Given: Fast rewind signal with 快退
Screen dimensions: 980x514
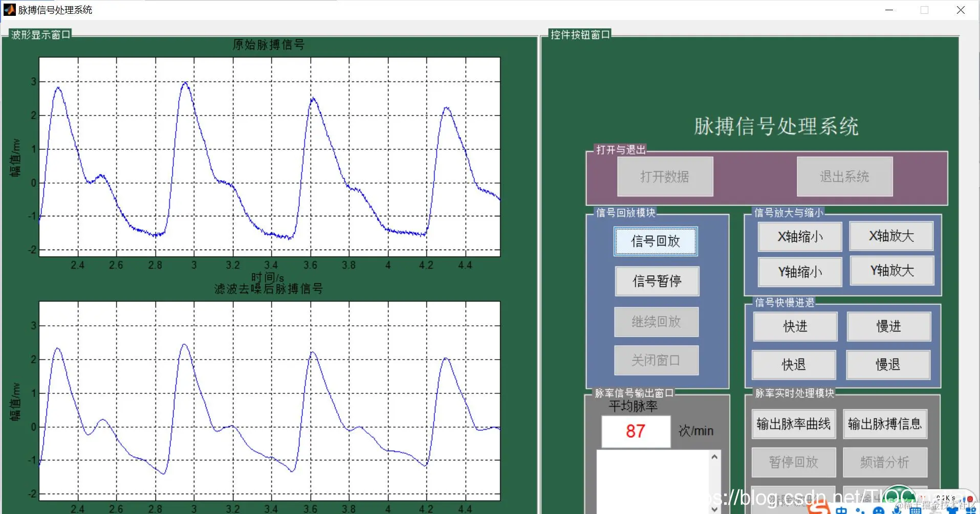Looking at the screenshot, I should (794, 365).
